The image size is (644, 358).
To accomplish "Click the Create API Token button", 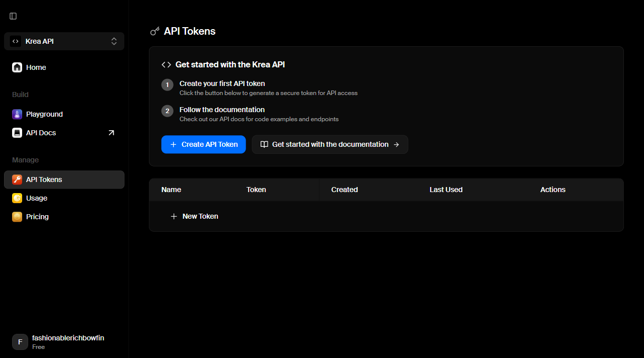I will (x=204, y=144).
